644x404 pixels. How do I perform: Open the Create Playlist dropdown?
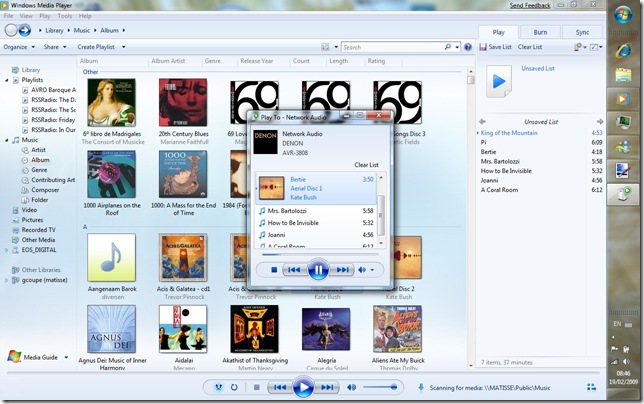point(101,47)
